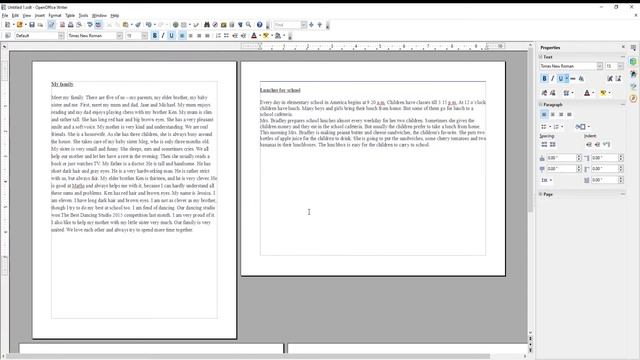This screenshot has height=360, width=640.
Task: Open the Edit menu
Action: [x=15, y=16]
